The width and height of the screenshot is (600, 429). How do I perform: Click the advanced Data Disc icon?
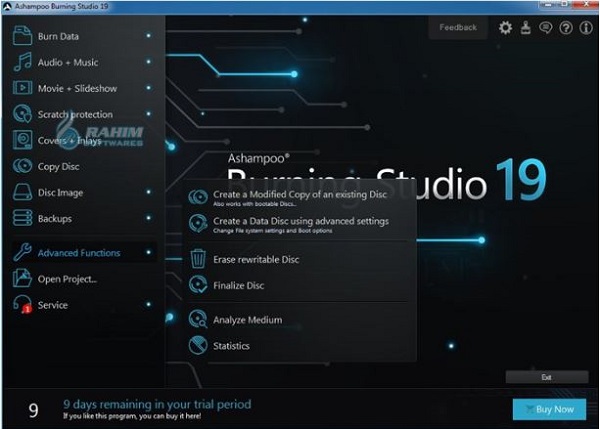(198, 223)
